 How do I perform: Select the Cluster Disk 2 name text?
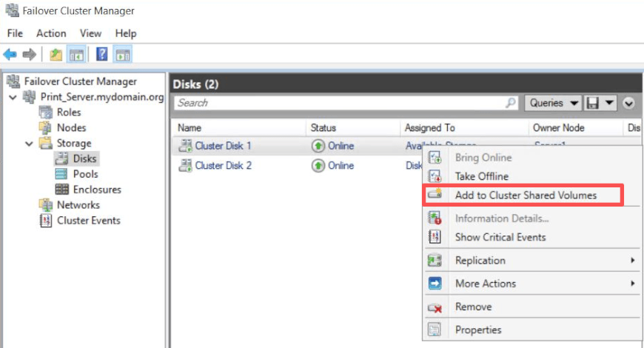[223, 166]
